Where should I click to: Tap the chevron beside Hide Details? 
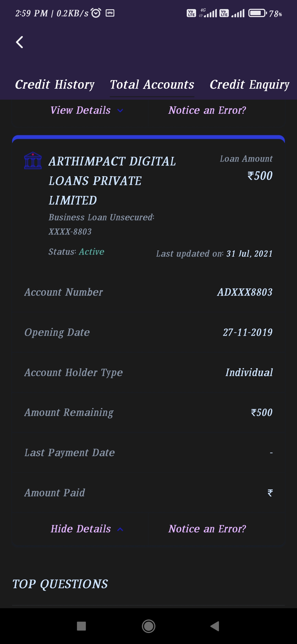point(120,529)
